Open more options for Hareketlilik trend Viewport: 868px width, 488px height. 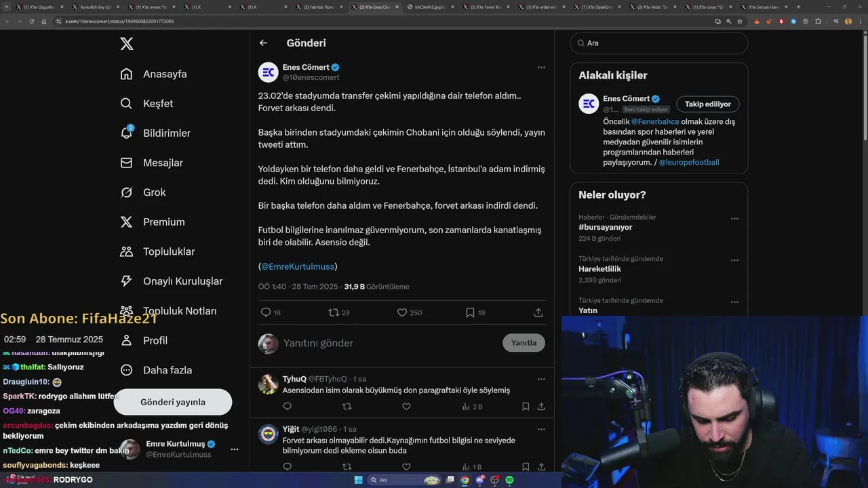pyautogui.click(x=734, y=260)
